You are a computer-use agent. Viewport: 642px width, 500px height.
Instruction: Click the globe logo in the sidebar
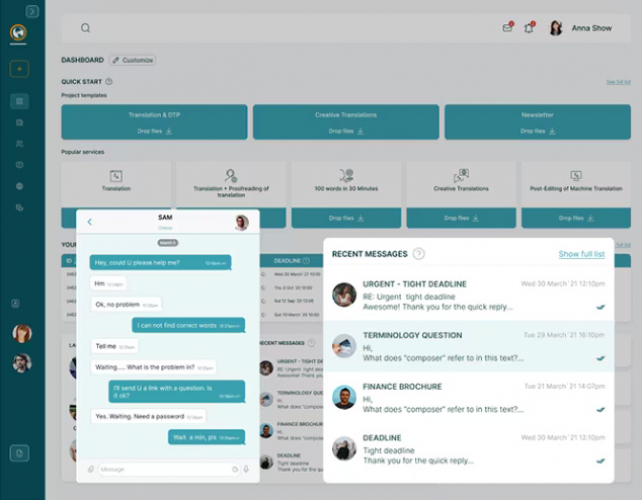pyautogui.click(x=18, y=32)
